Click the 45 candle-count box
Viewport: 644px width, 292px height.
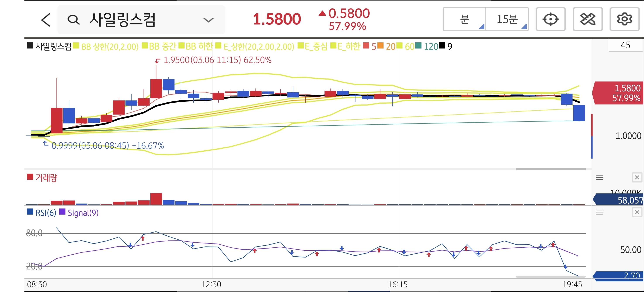(x=625, y=45)
